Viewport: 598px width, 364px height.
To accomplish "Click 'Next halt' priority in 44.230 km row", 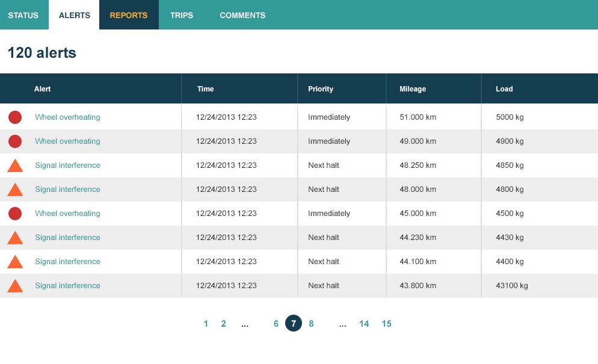I will [324, 237].
